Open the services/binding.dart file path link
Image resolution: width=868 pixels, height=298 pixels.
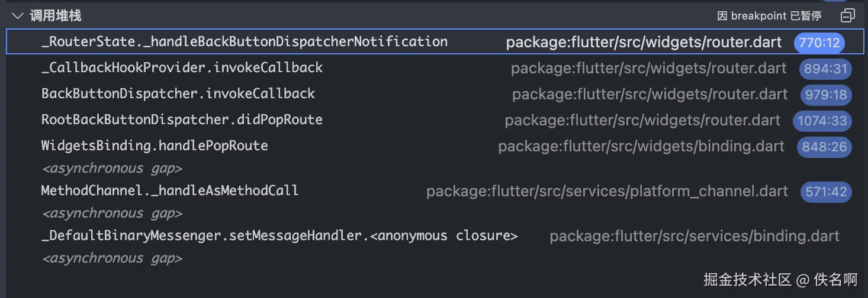694,236
